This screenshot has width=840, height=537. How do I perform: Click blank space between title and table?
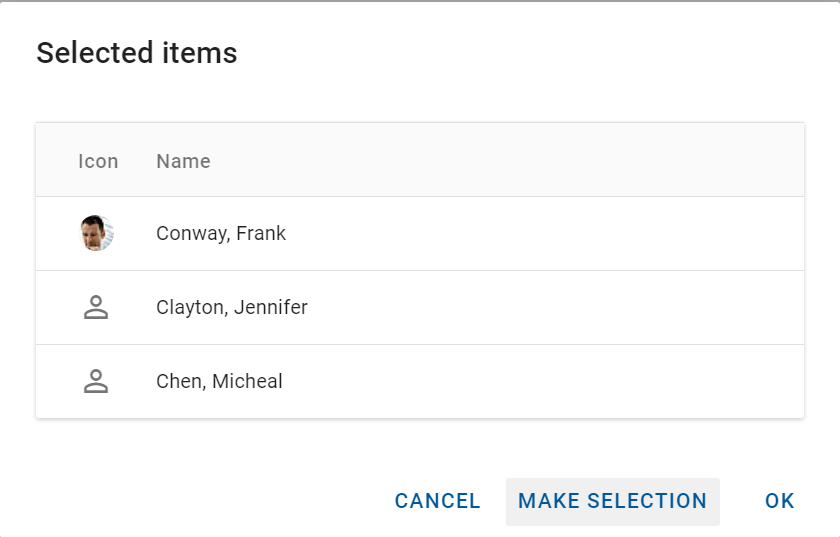pos(420,98)
